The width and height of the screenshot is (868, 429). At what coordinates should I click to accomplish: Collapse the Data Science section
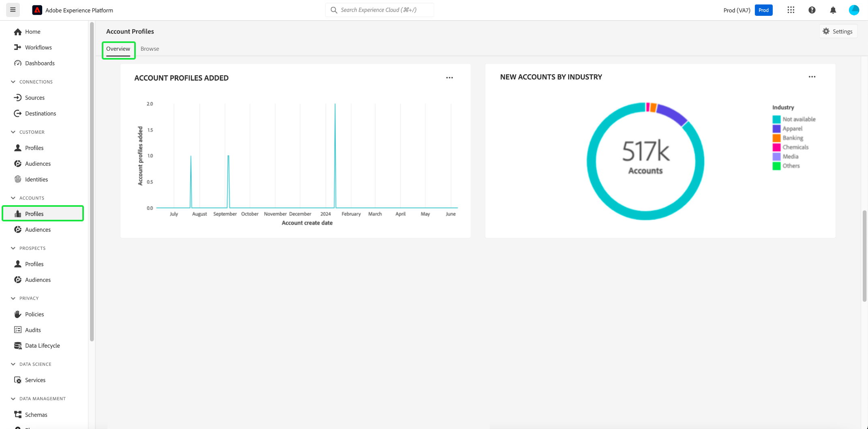[x=13, y=365]
